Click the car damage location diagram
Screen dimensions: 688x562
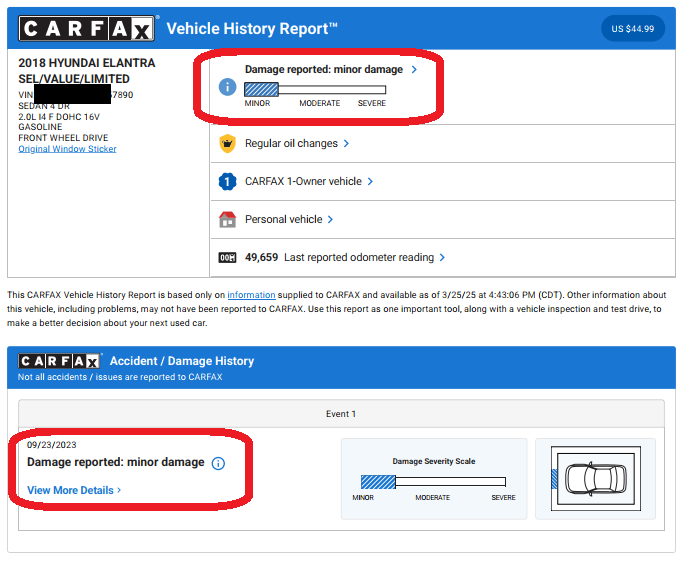595,479
